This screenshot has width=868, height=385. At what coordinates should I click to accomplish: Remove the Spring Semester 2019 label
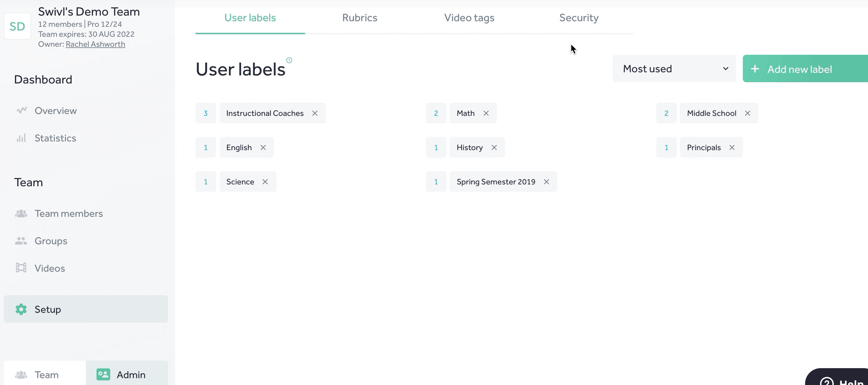[546, 182]
